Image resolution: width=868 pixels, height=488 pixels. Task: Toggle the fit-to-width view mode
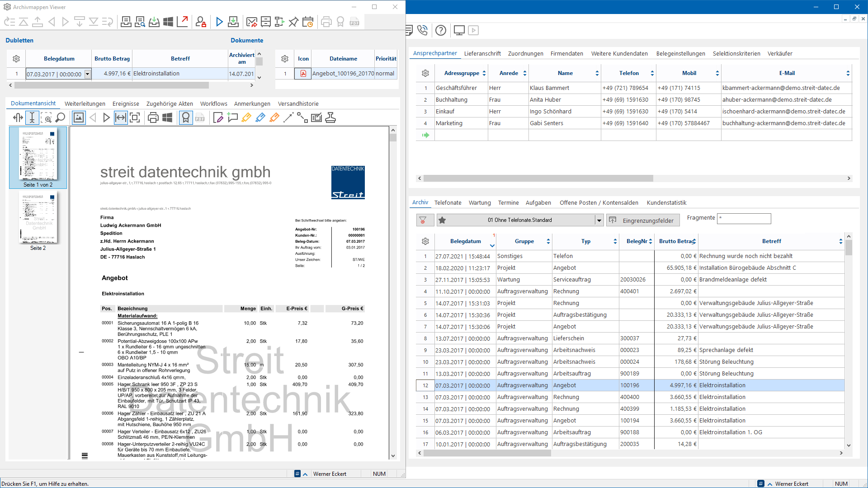click(121, 118)
